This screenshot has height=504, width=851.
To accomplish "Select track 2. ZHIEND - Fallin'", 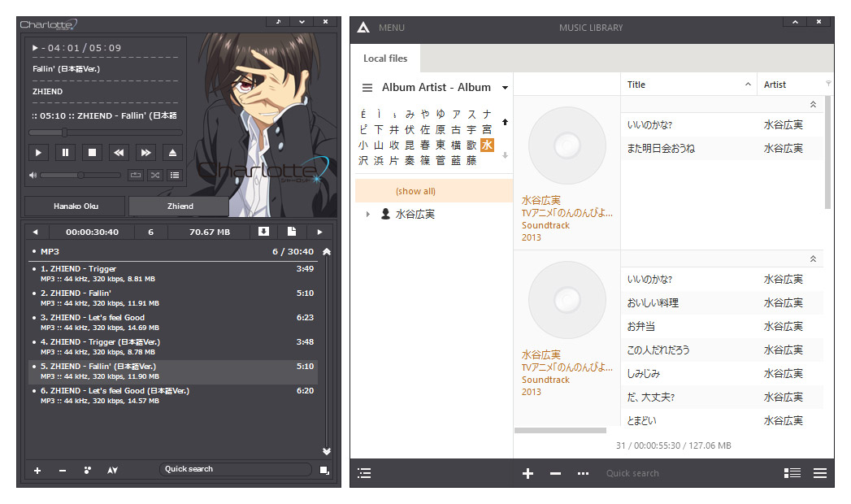I will tap(173, 298).
